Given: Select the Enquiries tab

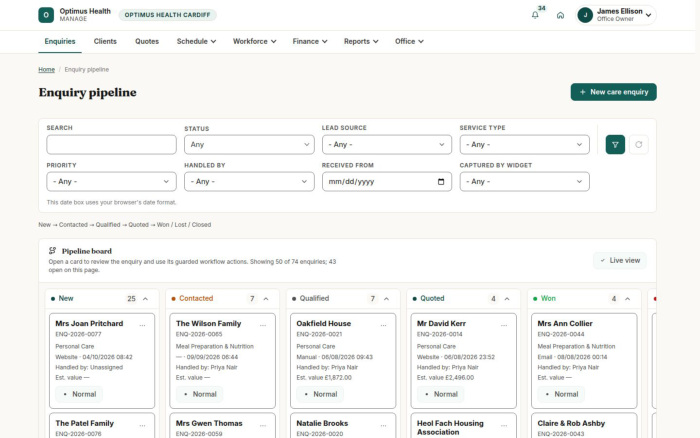Looking at the screenshot, I should (60, 41).
